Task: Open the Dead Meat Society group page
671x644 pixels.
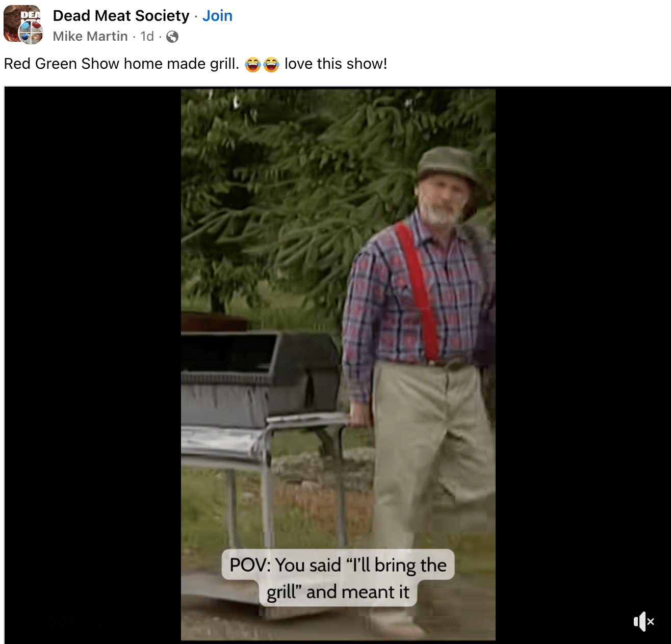Action: [x=121, y=16]
